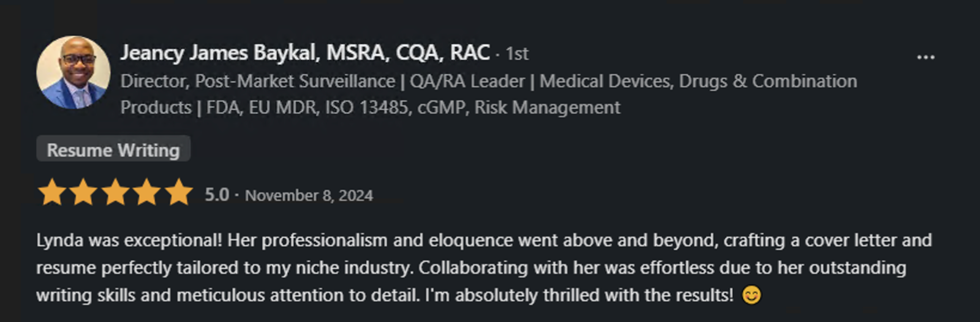Image resolution: width=980 pixels, height=322 pixels.
Task: Click "FDA, EU MDR, ISO 13485" headline text
Action: pyautogui.click(x=306, y=108)
